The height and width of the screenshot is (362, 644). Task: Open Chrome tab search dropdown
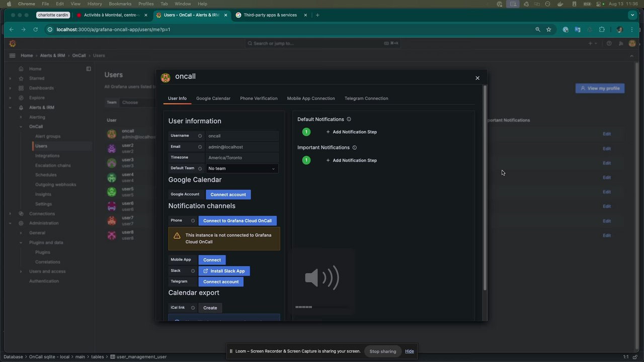(632, 15)
